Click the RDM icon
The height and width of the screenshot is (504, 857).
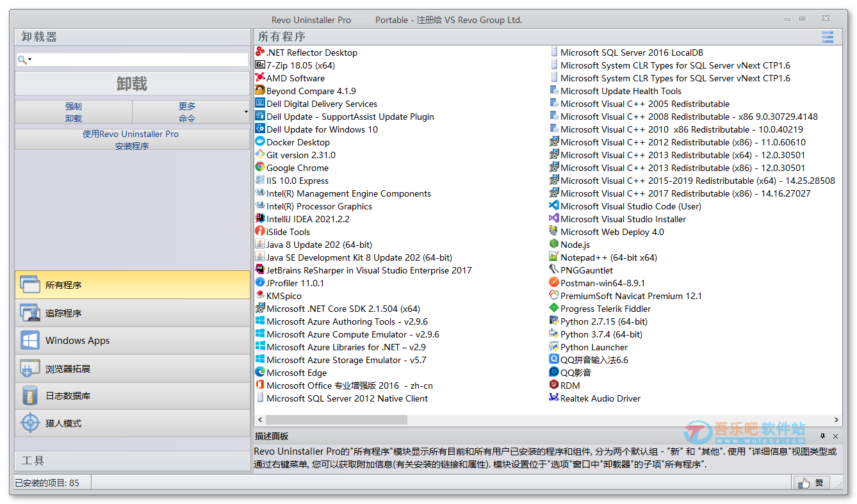[x=554, y=386]
